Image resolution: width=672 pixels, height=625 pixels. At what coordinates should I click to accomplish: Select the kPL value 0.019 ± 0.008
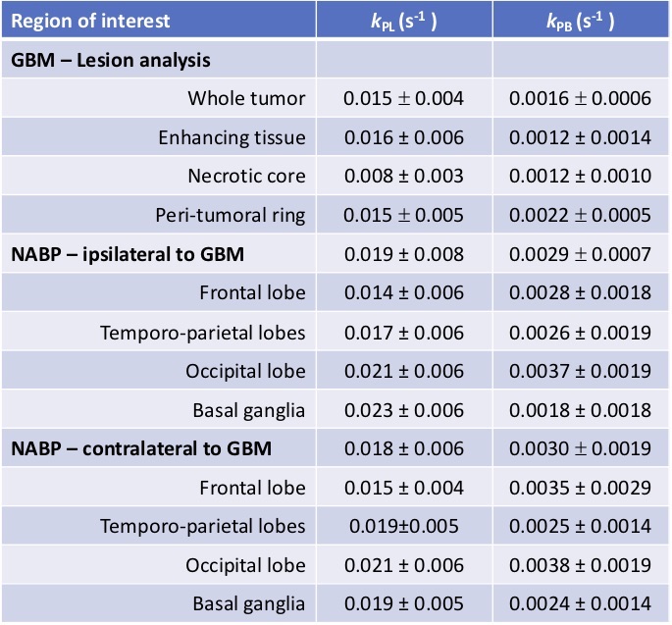tap(403, 254)
